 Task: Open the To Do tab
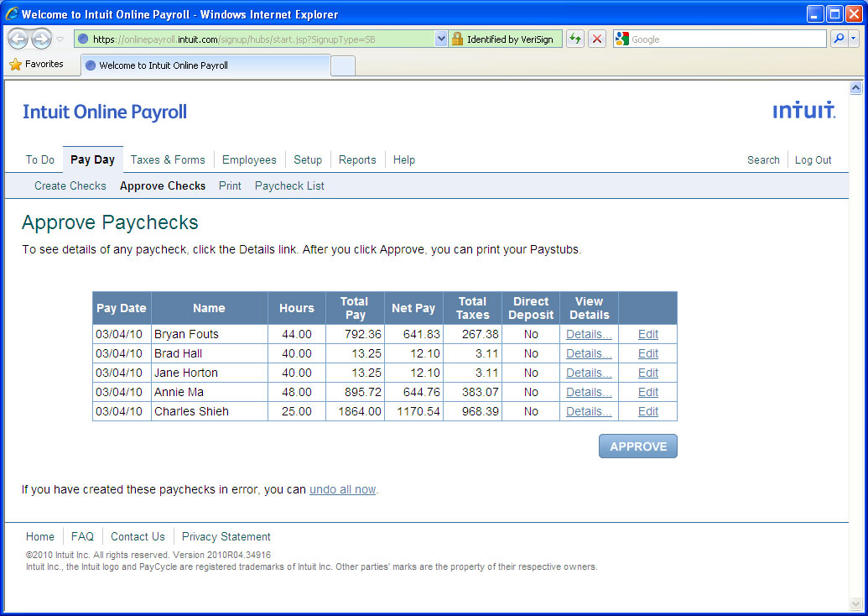pos(40,159)
